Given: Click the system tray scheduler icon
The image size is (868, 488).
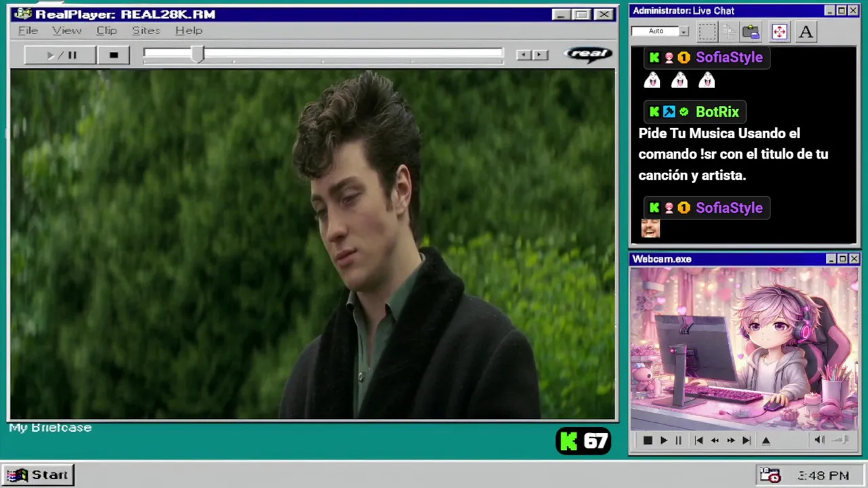Looking at the screenshot, I should click(770, 475).
